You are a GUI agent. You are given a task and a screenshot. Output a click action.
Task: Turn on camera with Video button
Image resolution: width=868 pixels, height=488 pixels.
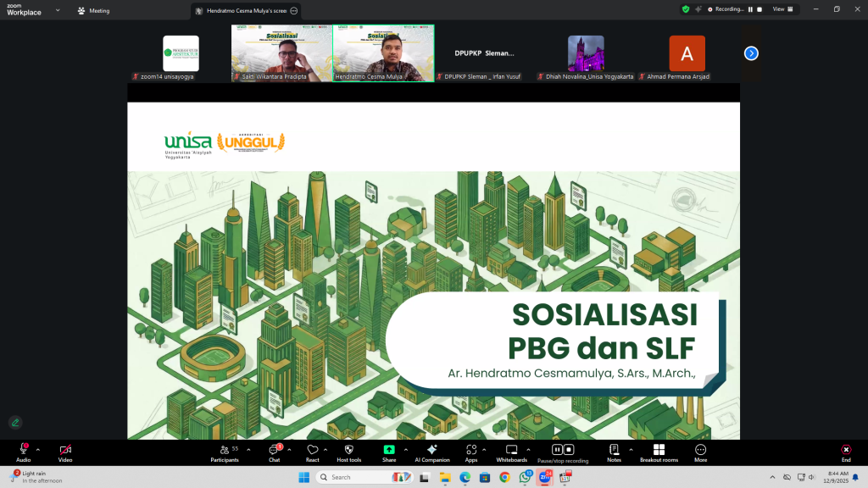(x=65, y=451)
